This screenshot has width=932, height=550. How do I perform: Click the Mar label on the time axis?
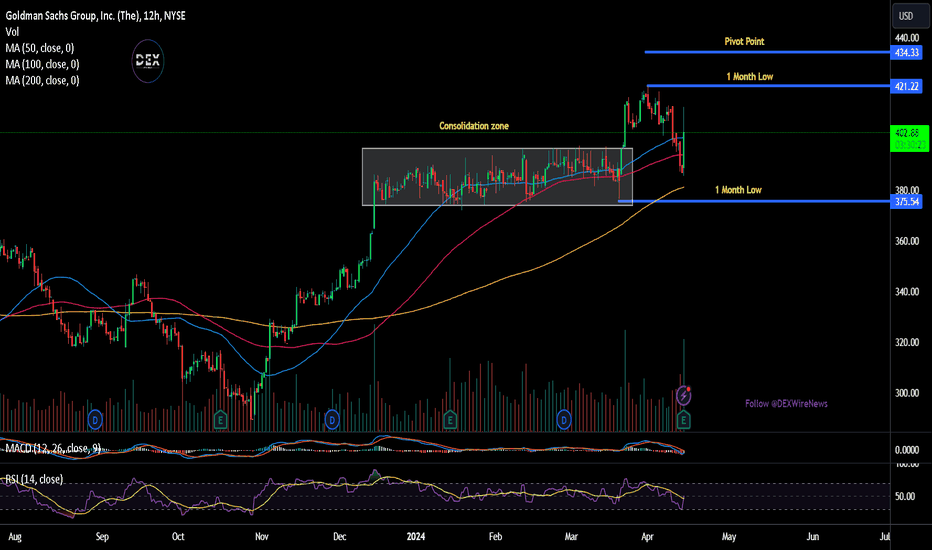click(x=571, y=537)
